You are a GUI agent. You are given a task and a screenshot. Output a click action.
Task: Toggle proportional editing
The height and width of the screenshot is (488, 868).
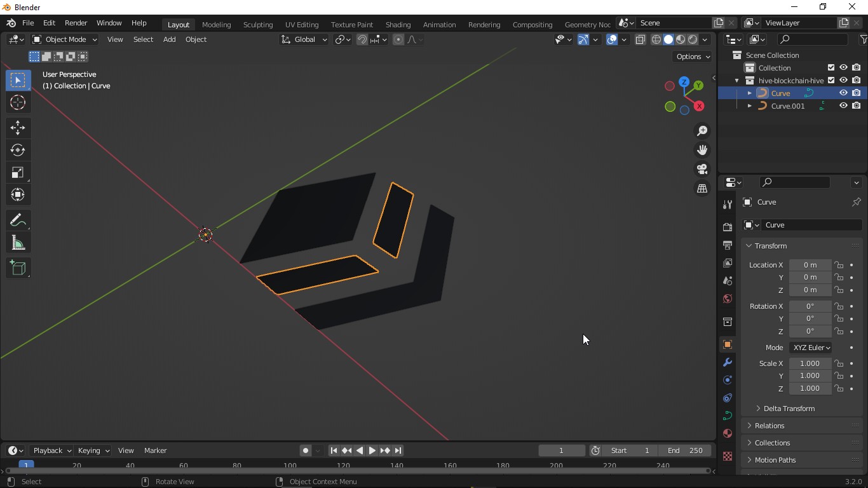pos(398,39)
